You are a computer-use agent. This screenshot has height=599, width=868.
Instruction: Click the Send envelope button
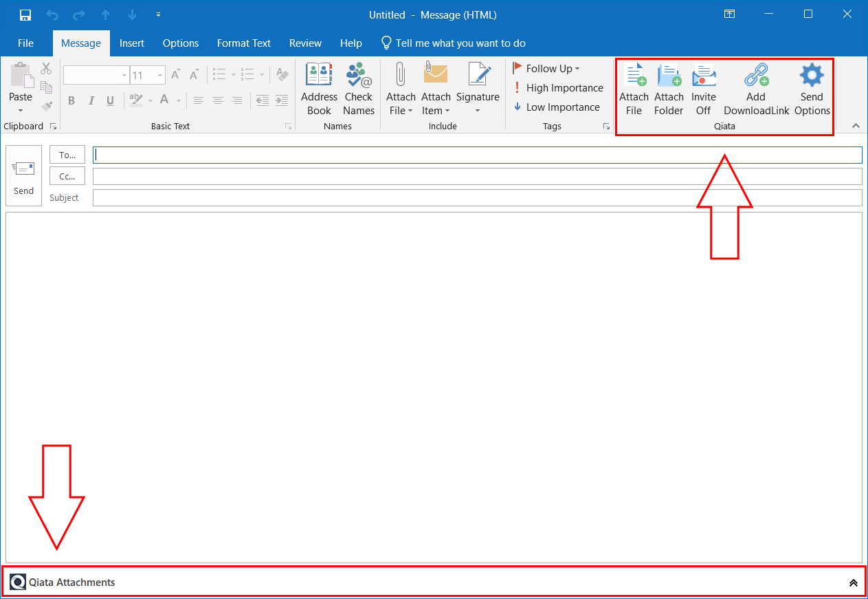pyautogui.click(x=23, y=176)
